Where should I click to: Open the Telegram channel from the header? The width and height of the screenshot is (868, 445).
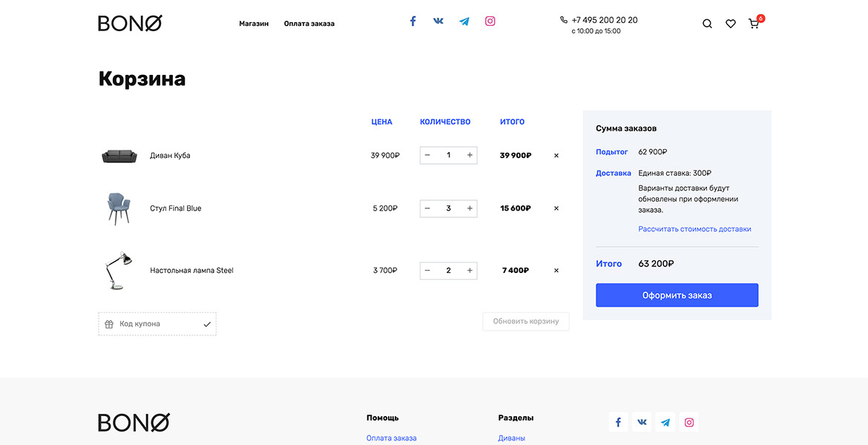coord(464,21)
